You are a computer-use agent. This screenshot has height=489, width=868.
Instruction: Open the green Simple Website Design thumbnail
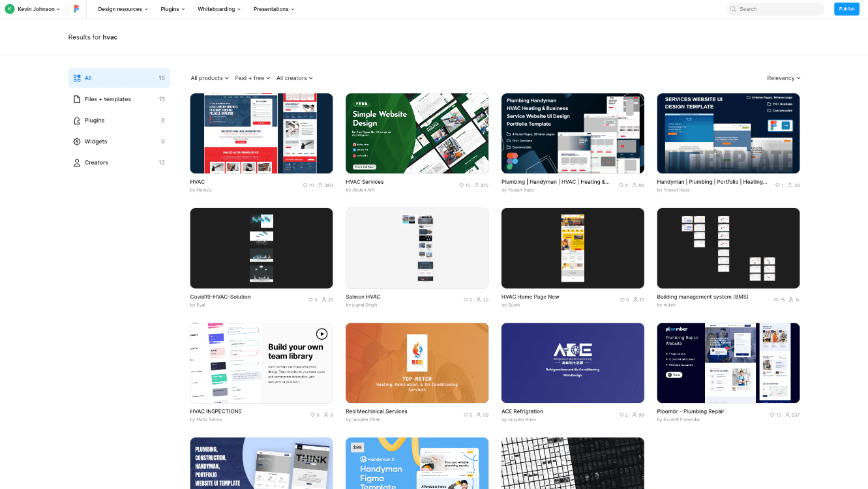click(417, 133)
